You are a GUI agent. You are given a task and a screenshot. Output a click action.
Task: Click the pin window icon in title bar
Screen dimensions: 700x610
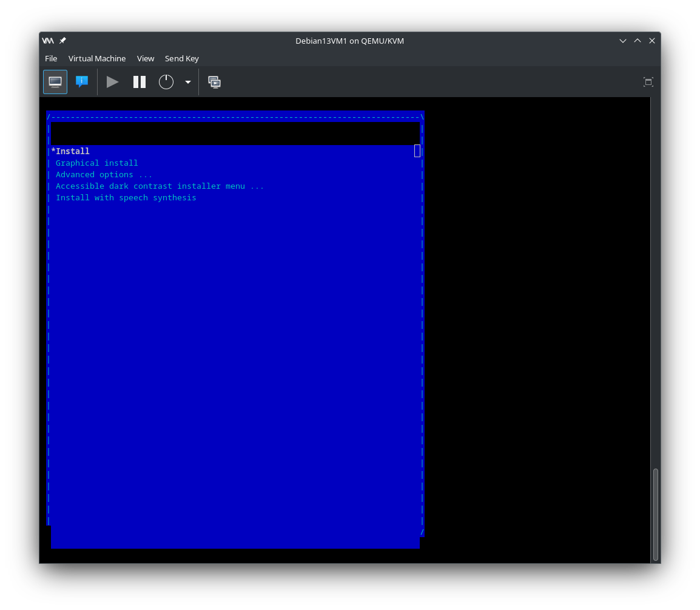(62, 41)
